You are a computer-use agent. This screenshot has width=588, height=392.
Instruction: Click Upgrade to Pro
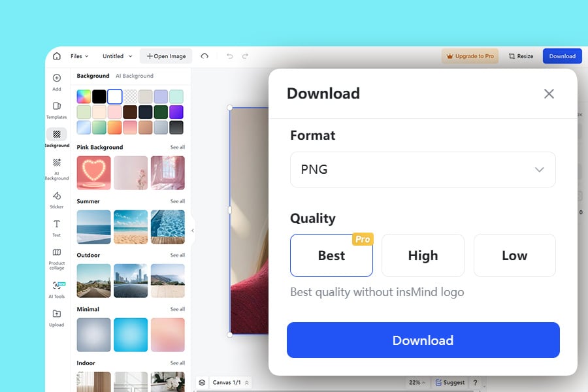coord(470,56)
